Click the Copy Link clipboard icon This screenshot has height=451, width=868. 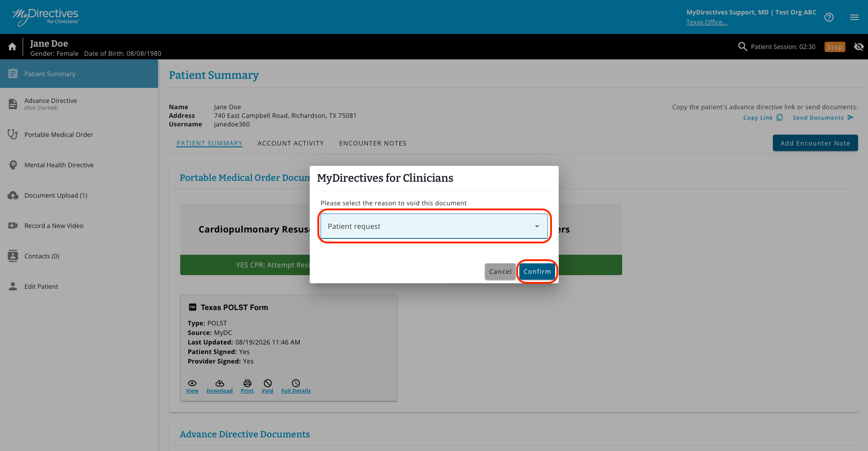click(780, 117)
